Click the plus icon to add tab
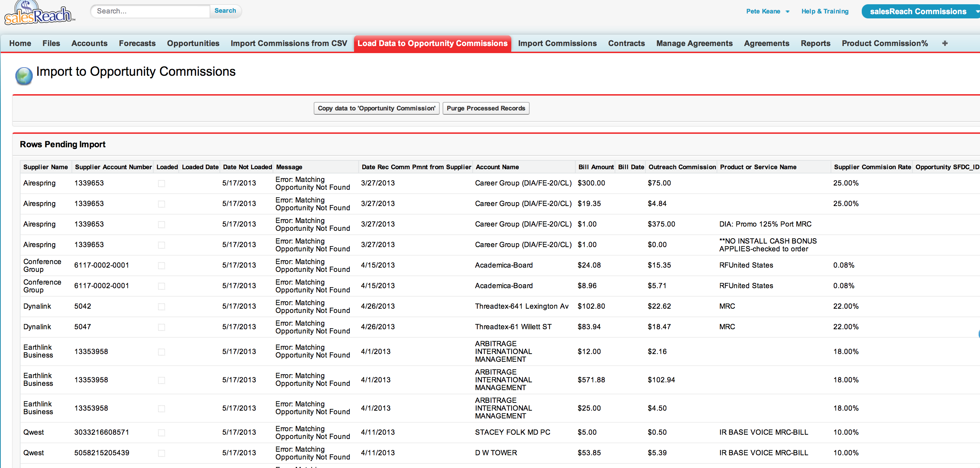Image resolution: width=980 pixels, height=468 pixels. point(944,44)
